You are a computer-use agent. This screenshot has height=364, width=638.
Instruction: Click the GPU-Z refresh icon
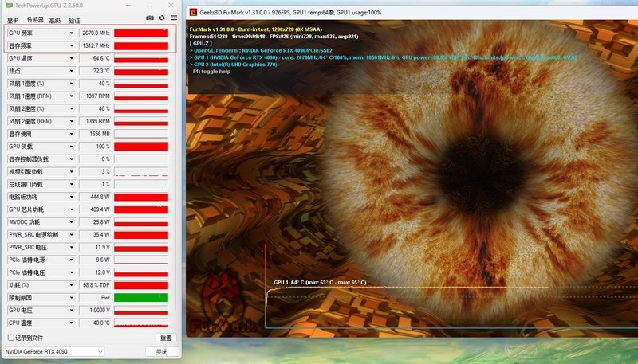coord(162,18)
